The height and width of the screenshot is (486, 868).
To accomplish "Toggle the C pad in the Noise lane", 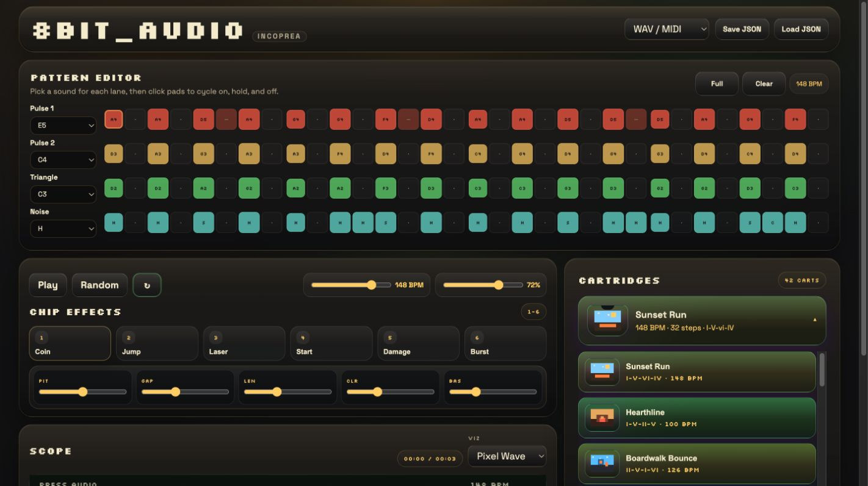I will click(772, 223).
